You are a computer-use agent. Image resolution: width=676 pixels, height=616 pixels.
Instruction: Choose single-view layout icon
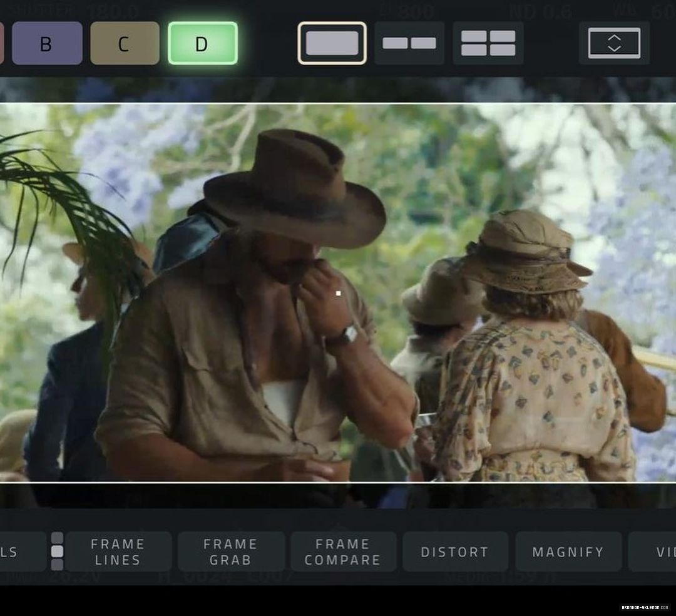coord(332,43)
